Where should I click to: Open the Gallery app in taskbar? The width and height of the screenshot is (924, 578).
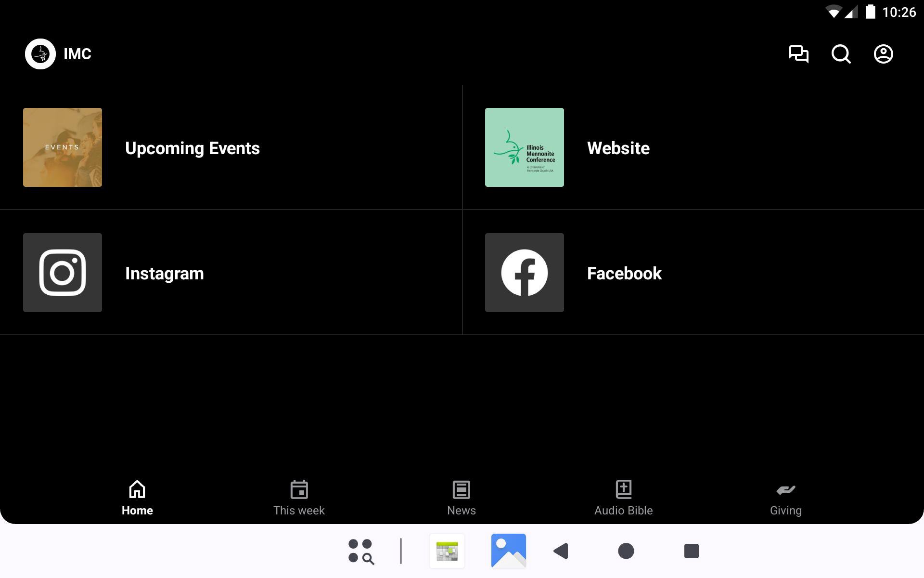(x=509, y=551)
